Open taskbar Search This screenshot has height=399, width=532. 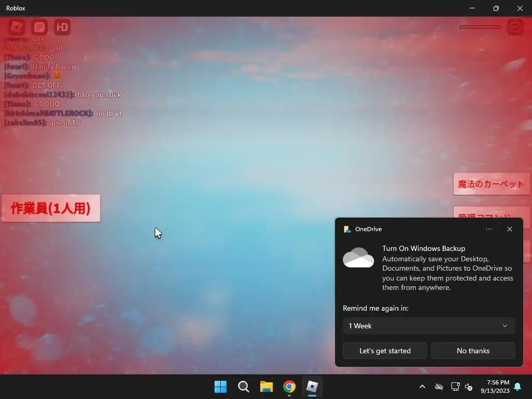click(244, 387)
